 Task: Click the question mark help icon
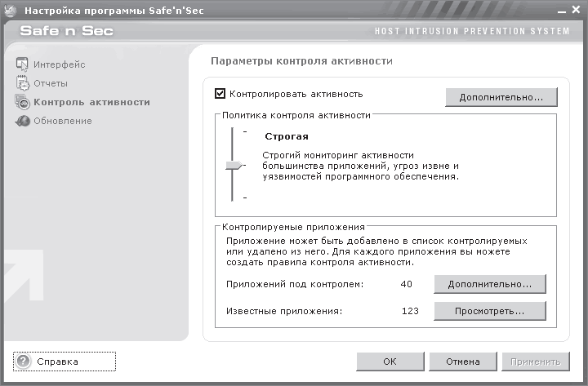[x=24, y=361]
